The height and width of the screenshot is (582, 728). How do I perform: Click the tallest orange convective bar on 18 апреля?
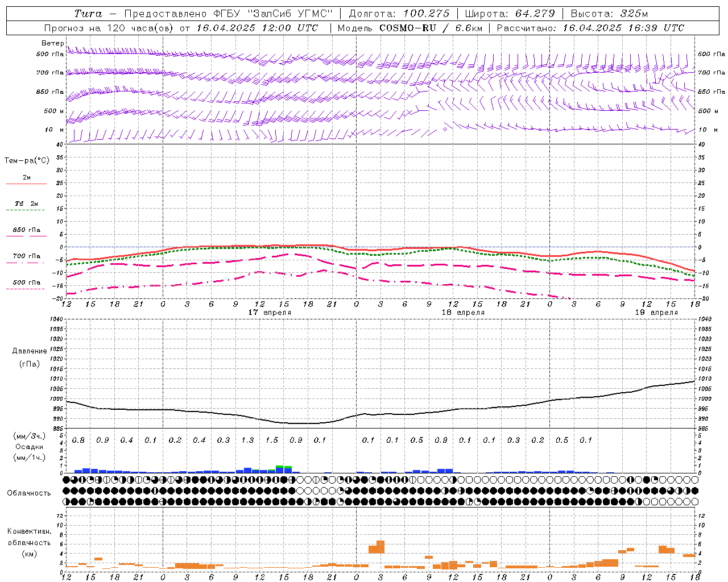point(380,547)
